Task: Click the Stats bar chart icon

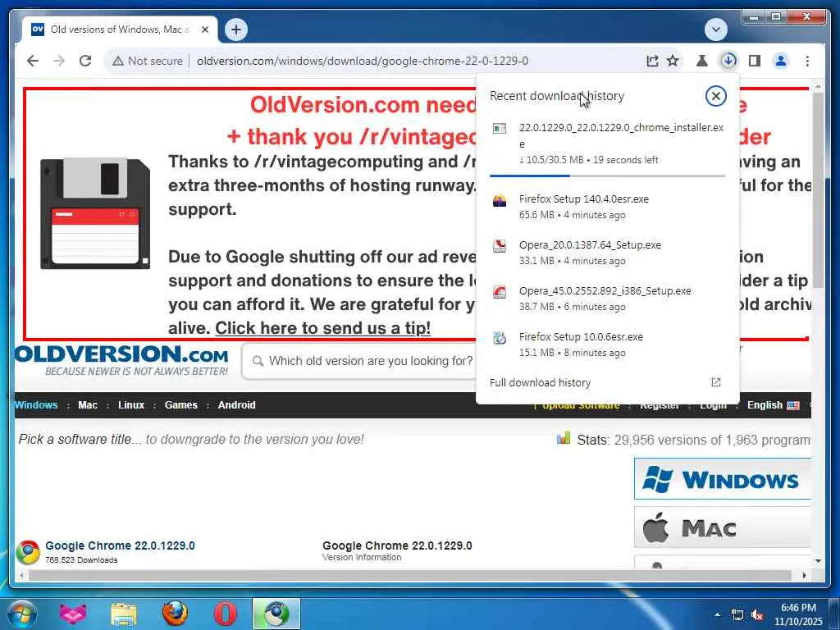Action: coord(564,439)
